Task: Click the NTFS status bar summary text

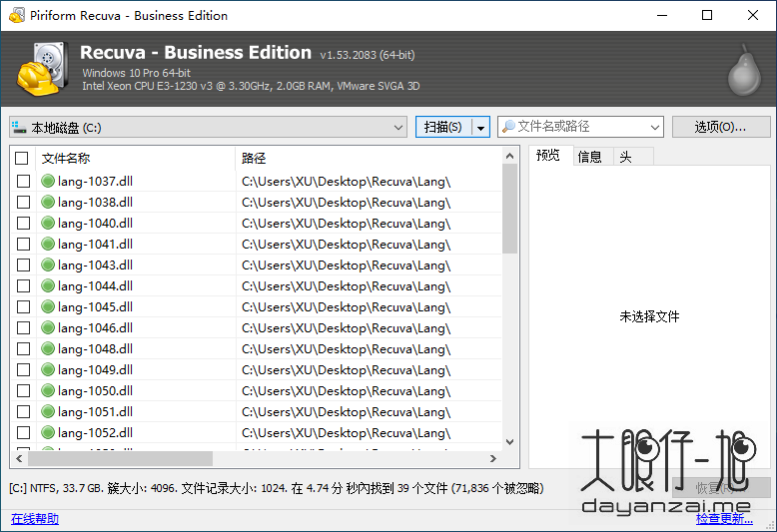Action: [277, 488]
